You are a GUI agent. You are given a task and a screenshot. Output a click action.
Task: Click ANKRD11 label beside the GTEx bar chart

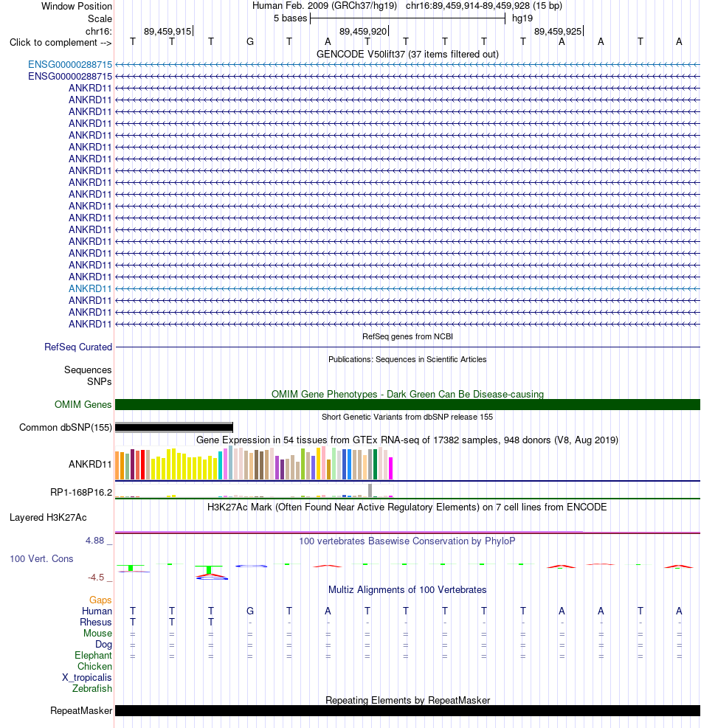[x=90, y=464]
